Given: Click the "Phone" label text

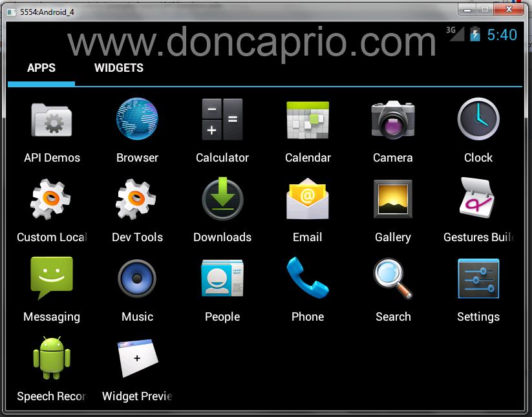Looking at the screenshot, I should point(308,317).
